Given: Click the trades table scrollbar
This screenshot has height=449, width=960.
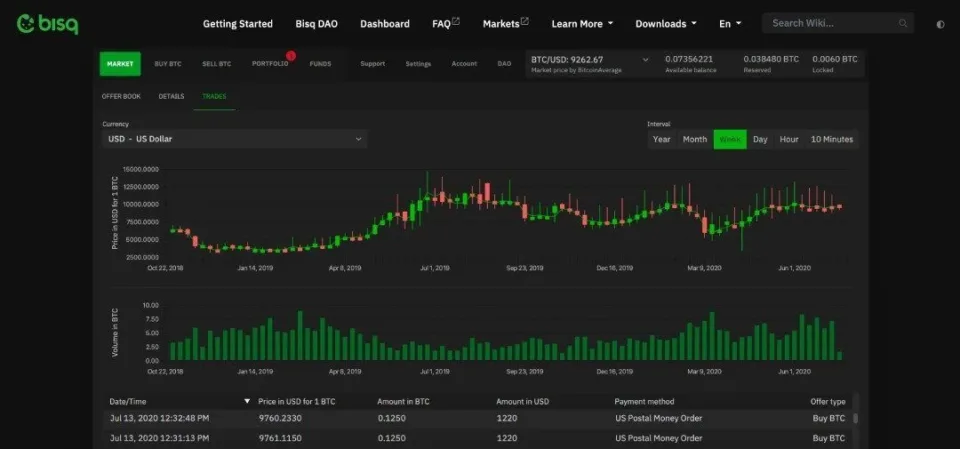Looking at the screenshot, I should point(855,418).
